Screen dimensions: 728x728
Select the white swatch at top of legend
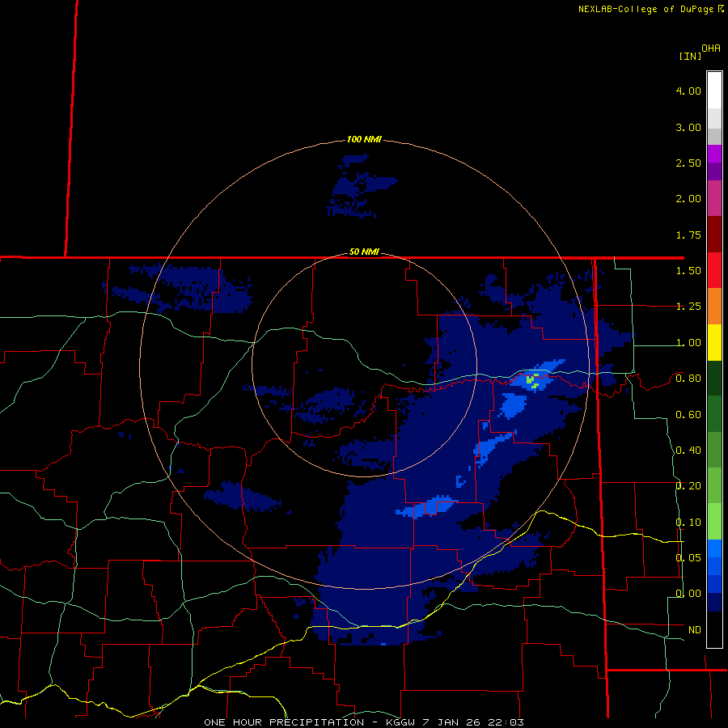714,90
